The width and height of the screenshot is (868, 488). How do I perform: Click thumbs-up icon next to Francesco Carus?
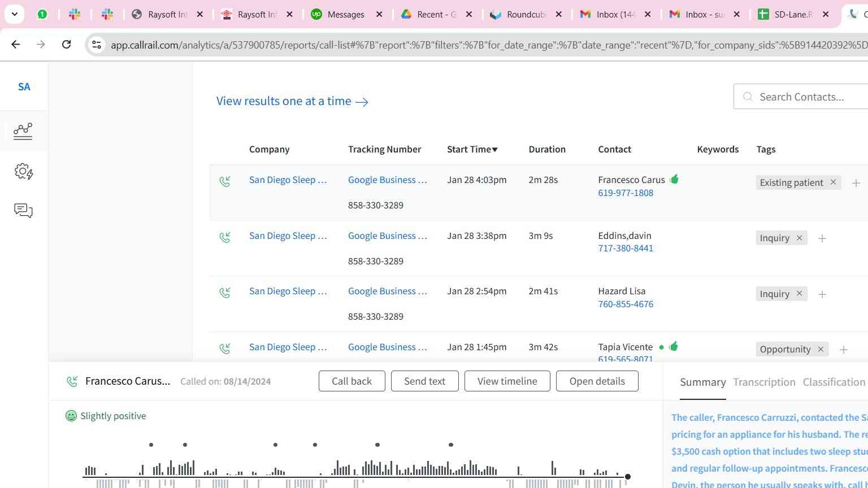pyautogui.click(x=674, y=179)
